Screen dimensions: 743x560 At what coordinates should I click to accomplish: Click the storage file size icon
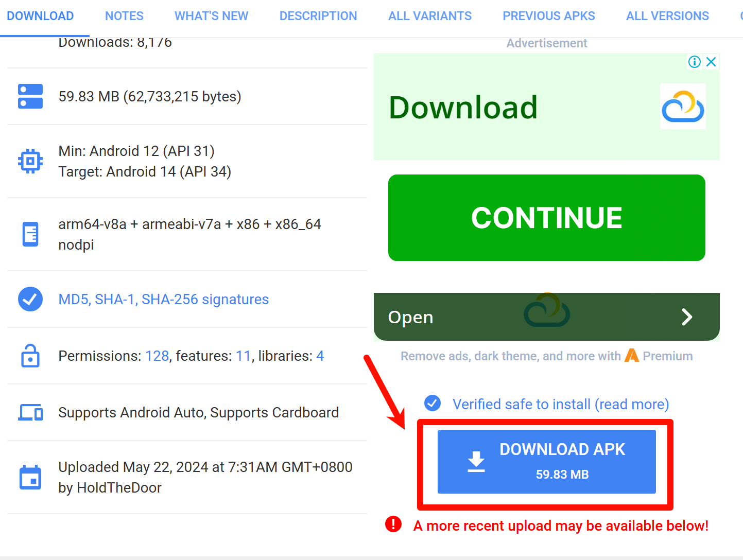tap(30, 96)
